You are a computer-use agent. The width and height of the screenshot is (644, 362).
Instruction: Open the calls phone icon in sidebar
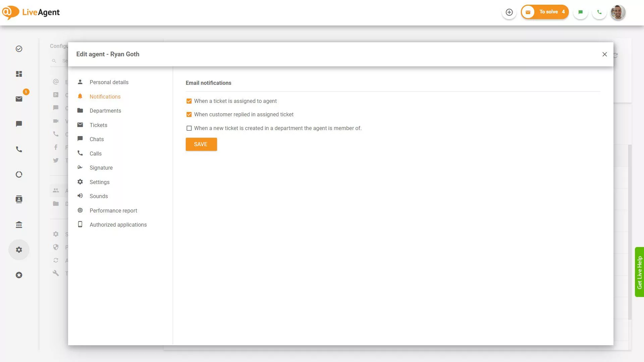pos(19,149)
